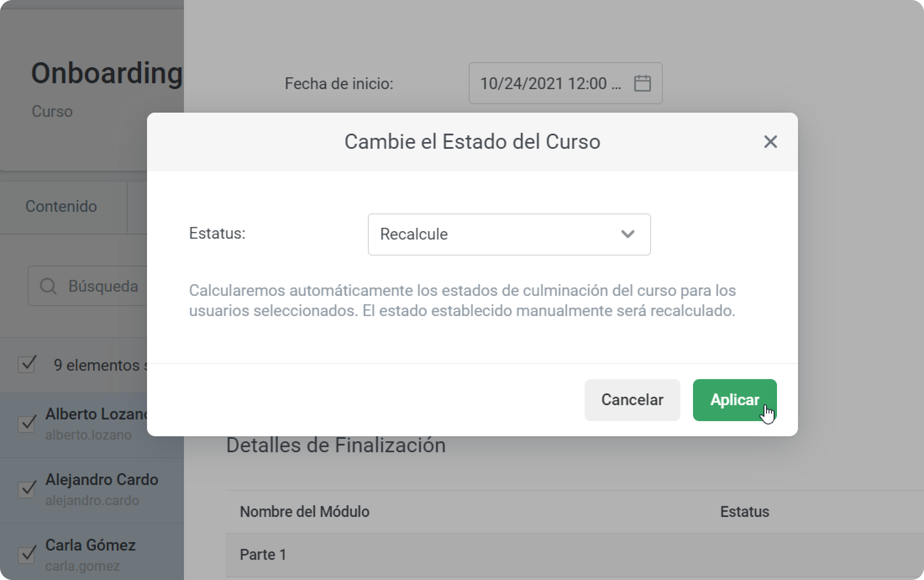This screenshot has width=924, height=580.
Task: Open the calendar icon for Fecha de inicio
Action: 642,83
